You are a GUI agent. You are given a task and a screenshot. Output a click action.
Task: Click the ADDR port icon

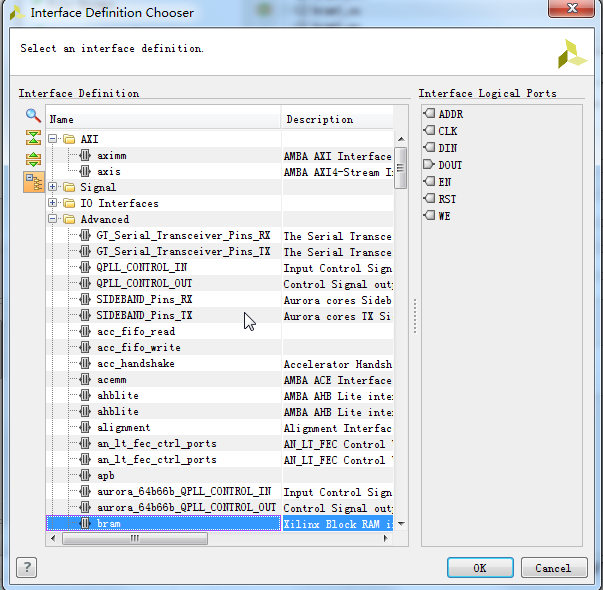point(429,113)
